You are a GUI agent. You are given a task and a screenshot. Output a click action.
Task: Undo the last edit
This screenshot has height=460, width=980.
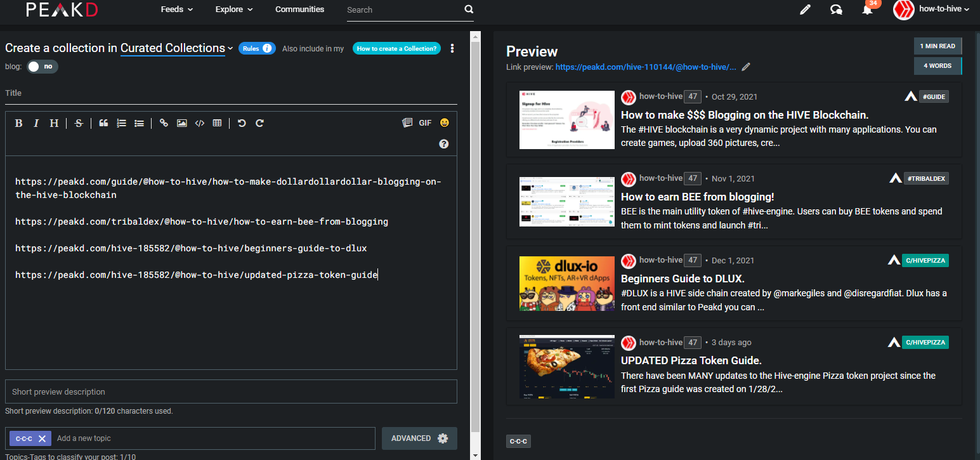pyautogui.click(x=242, y=123)
